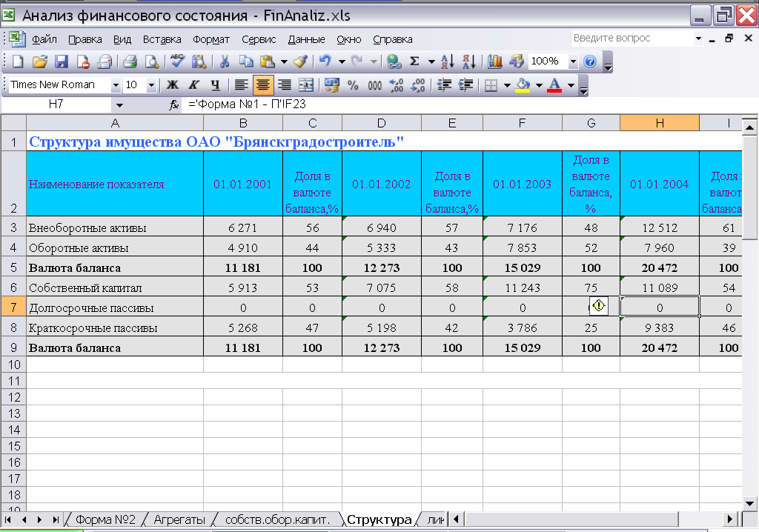759x532 pixels.
Task: Select column H header
Action: pos(660,123)
